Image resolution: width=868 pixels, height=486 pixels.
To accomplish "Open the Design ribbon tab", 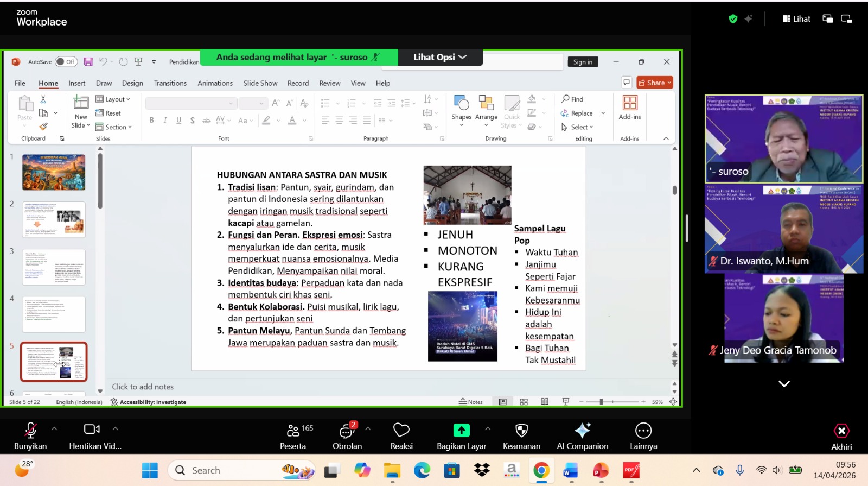I will (132, 83).
